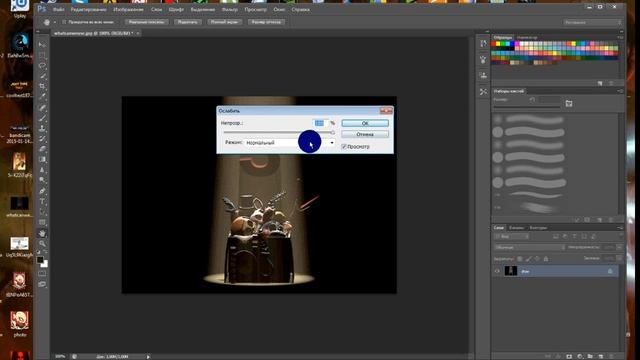Viewport: 640px width, 360px height.
Task: Open the Окно menu
Action: [x=279, y=9]
